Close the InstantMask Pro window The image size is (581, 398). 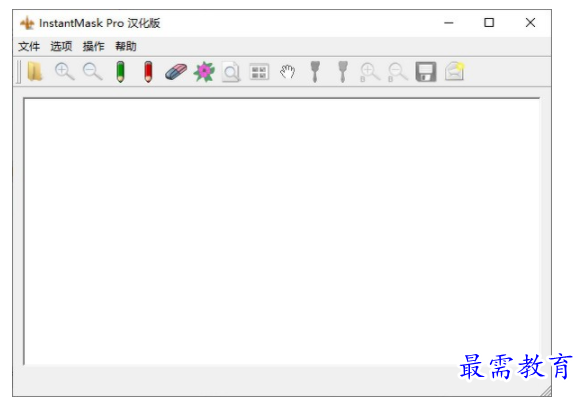(530, 23)
